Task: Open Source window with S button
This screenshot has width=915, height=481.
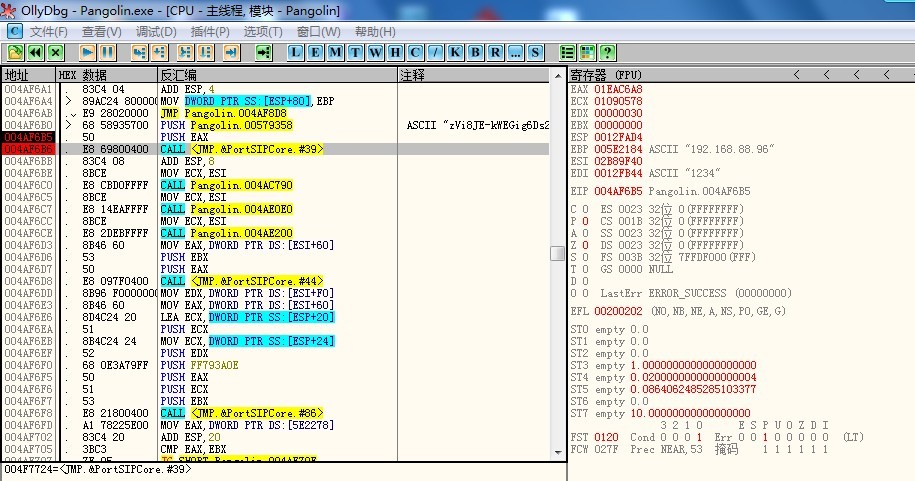Action: [535, 53]
